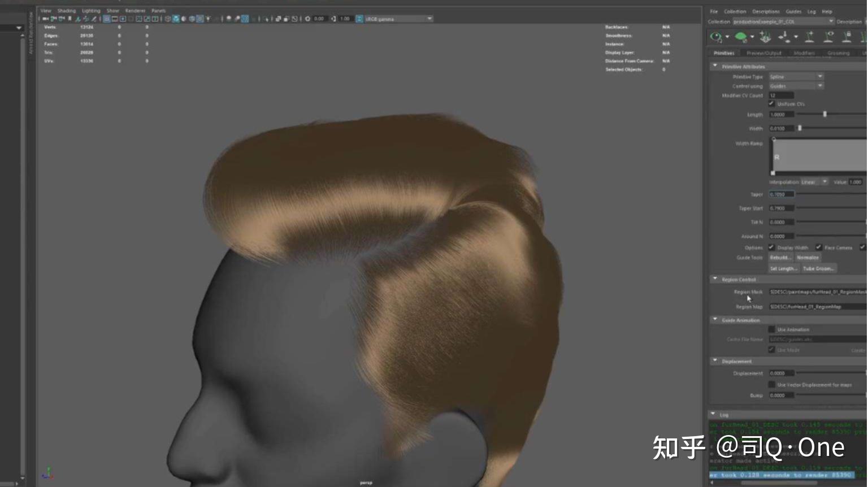Open the Control using Guides dropdown
The width and height of the screenshot is (868, 487).
tap(796, 86)
